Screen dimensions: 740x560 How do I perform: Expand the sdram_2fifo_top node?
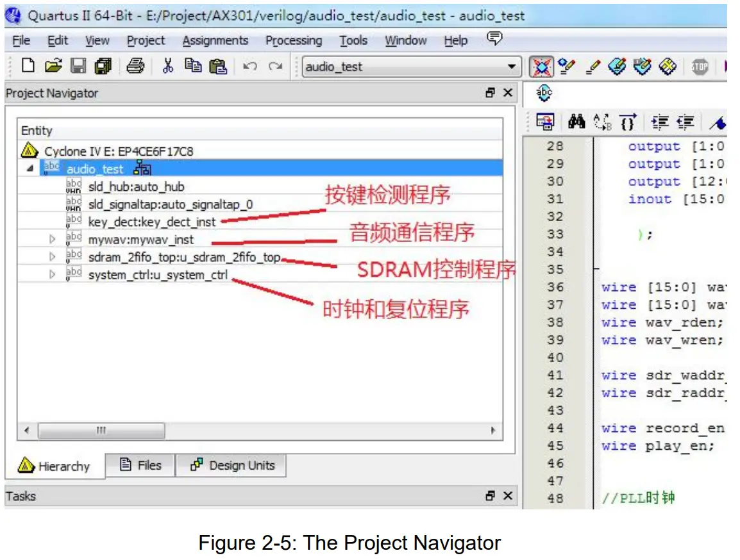[53, 256]
